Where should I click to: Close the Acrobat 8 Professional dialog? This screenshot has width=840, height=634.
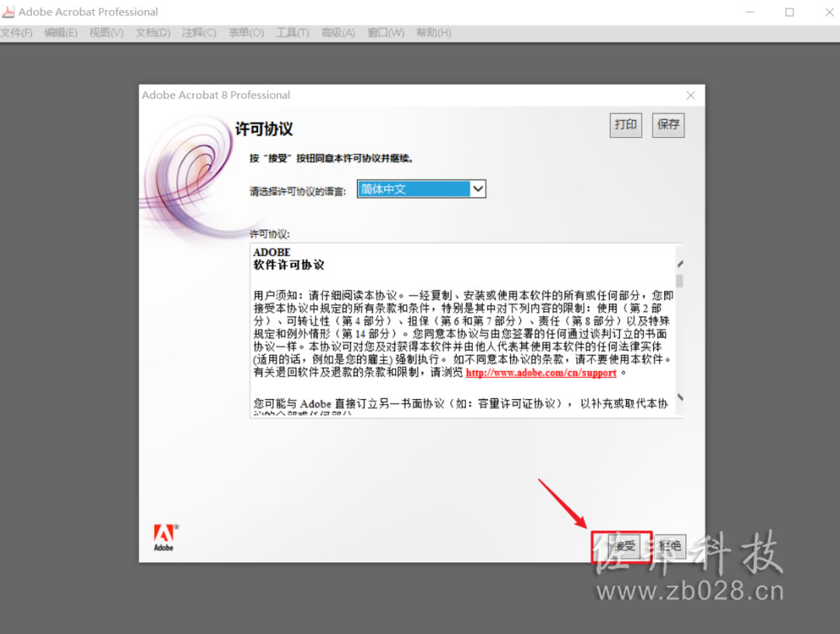coord(691,96)
